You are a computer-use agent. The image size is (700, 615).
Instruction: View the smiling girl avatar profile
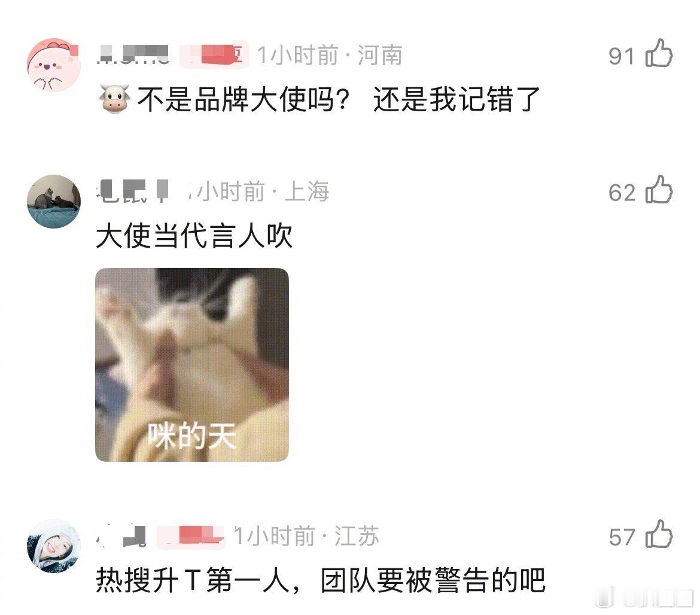54,546
